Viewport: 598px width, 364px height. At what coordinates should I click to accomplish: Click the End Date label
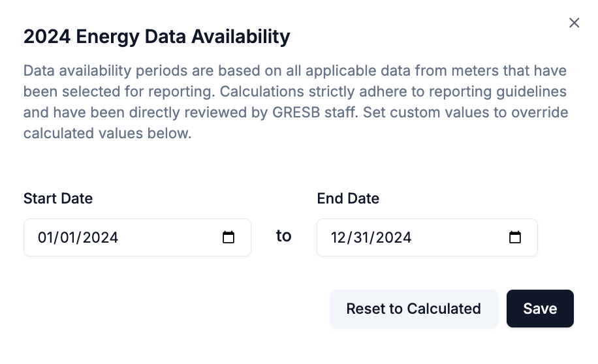(348, 198)
